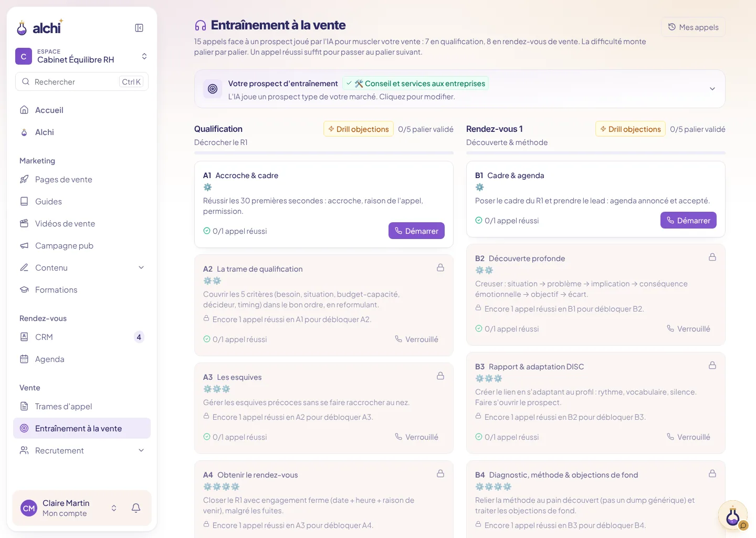Click the difficulty gear icon on A1 card
Image resolution: width=756 pixels, height=538 pixels.
[x=207, y=188]
